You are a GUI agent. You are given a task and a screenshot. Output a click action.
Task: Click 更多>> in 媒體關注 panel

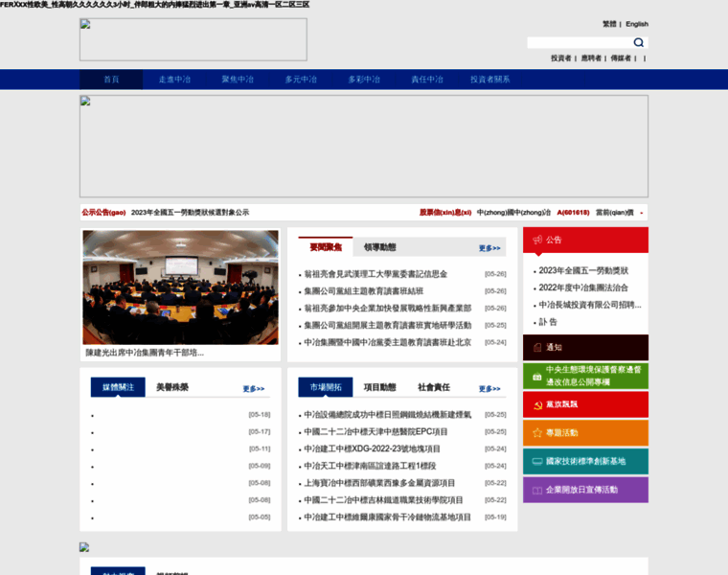tap(254, 389)
